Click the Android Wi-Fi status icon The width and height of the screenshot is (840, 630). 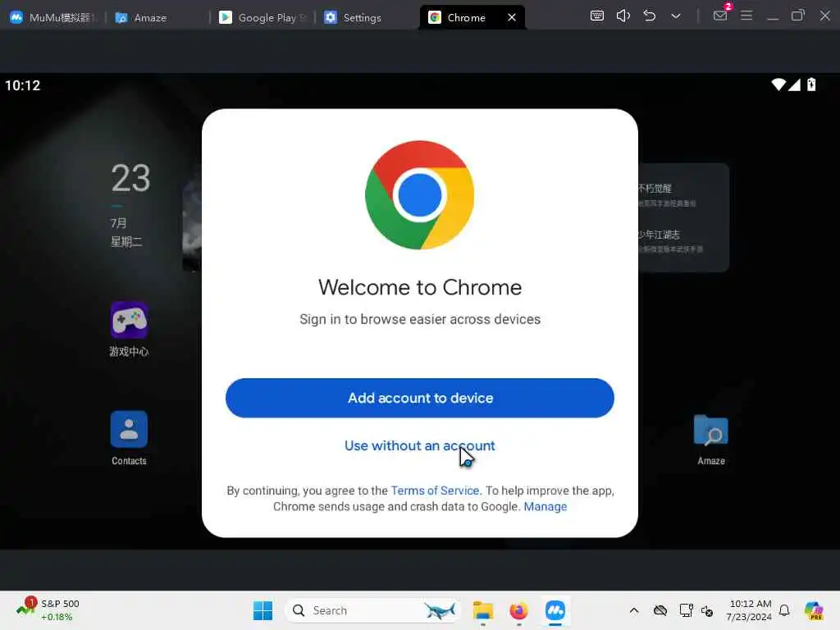click(x=778, y=84)
